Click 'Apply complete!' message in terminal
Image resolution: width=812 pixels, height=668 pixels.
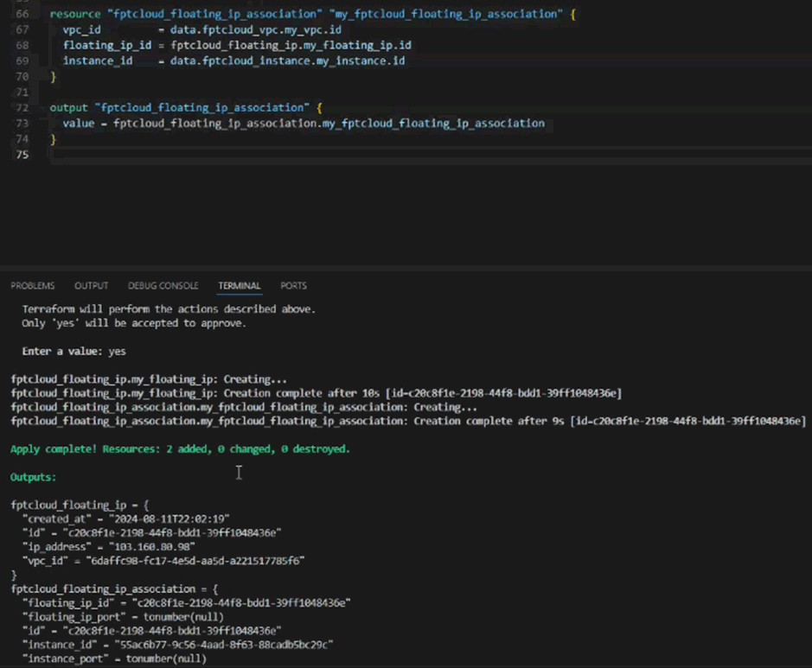[x=180, y=449]
